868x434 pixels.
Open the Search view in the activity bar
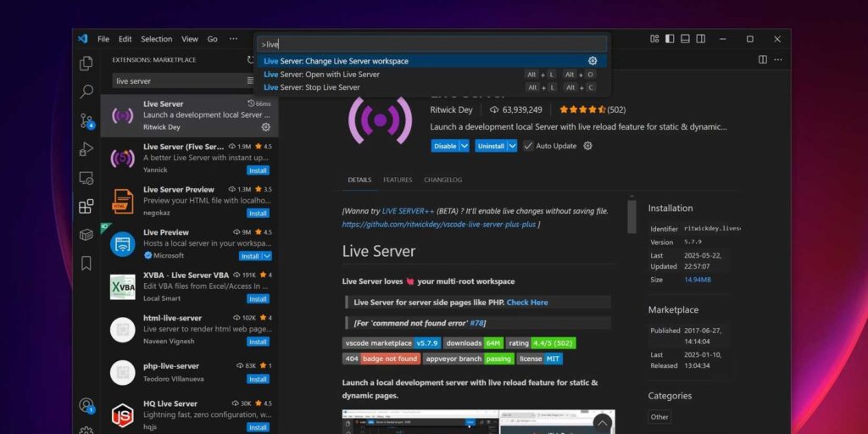[x=86, y=92]
